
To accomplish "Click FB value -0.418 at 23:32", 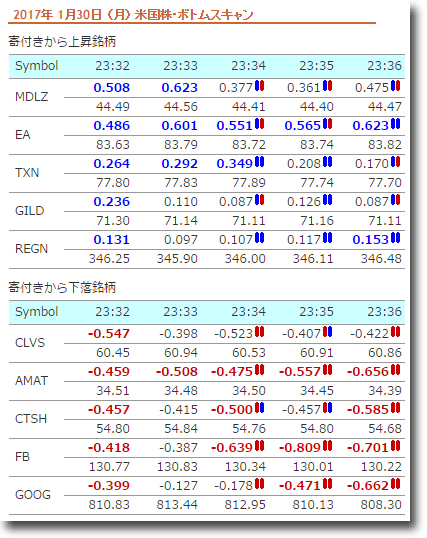I will click(x=109, y=448).
